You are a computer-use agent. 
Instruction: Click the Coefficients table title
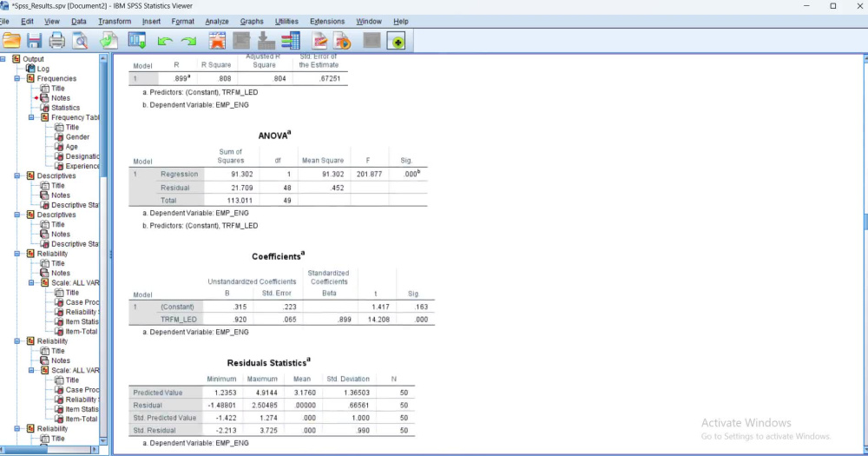[x=278, y=256]
